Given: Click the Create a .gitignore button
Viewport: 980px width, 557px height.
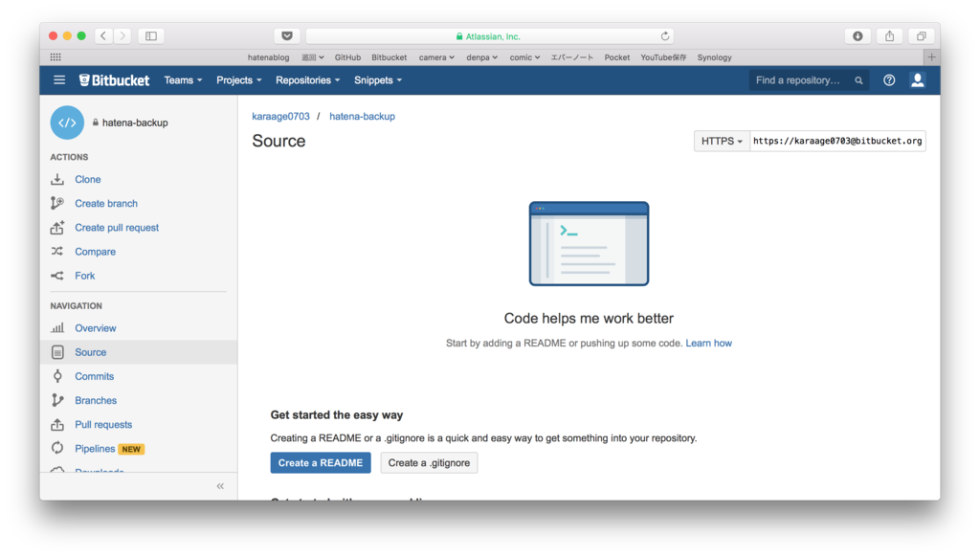Looking at the screenshot, I should (429, 463).
